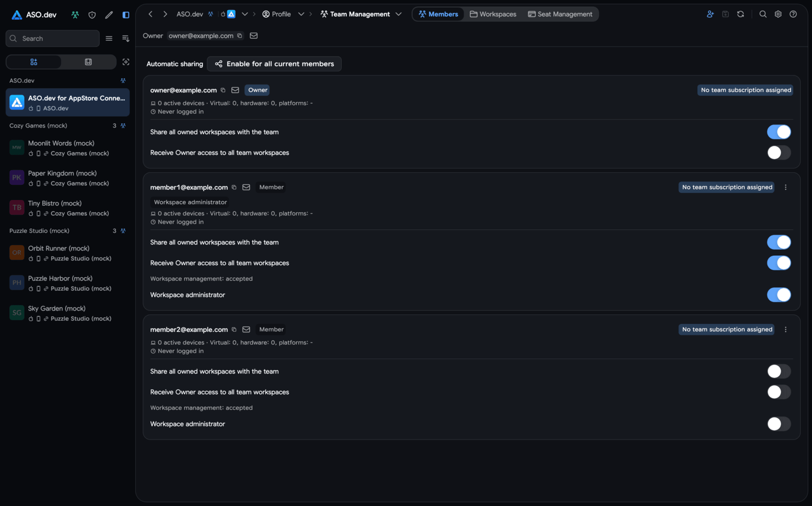The width and height of the screenshot is (812, 506).
Task: Go back with the left arrow
Action: coord(151,14)
